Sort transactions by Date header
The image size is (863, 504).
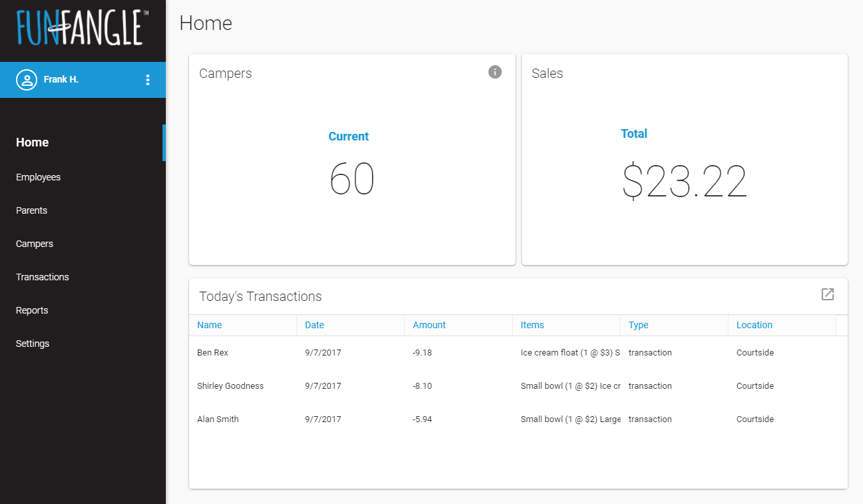click(x=314, y=325)
